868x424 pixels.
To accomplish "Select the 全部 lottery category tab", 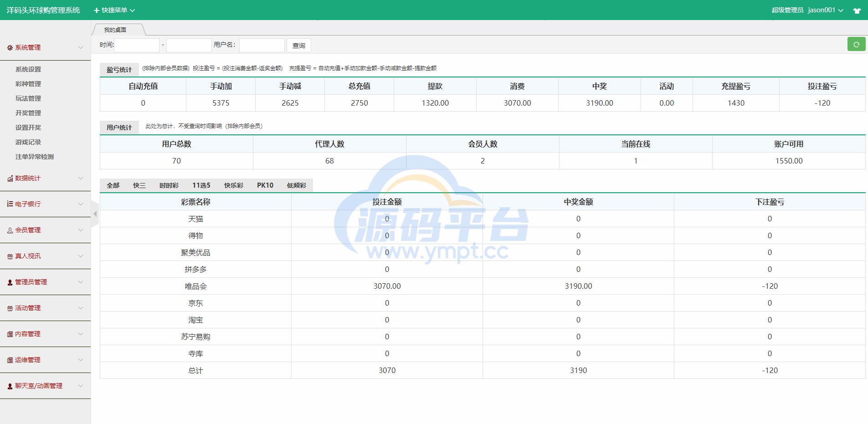I will click(113, 185).
